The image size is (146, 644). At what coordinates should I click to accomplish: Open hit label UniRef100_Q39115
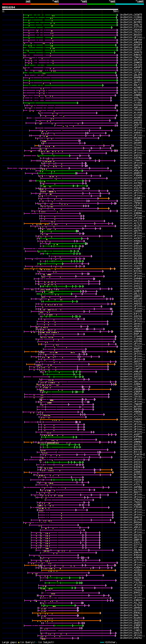[x=131, y=70]
